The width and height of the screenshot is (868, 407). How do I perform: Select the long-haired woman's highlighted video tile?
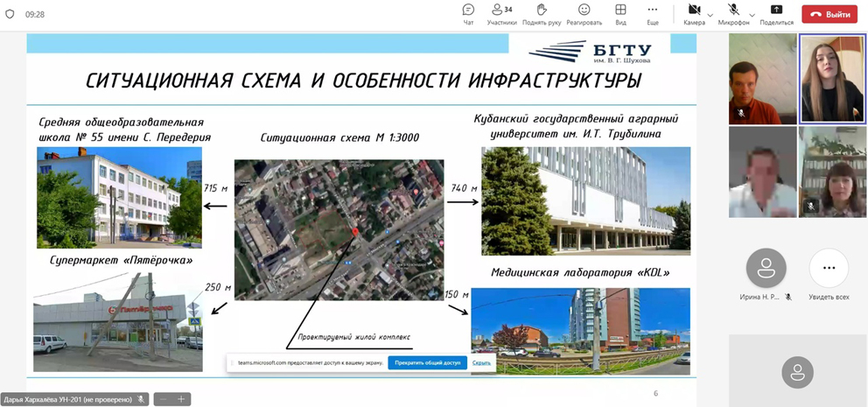[831, 78]
